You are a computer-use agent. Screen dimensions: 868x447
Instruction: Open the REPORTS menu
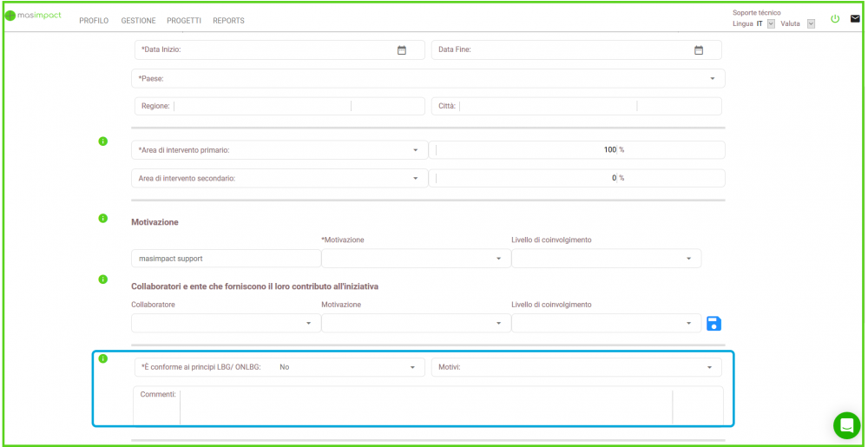pos(228,21)
